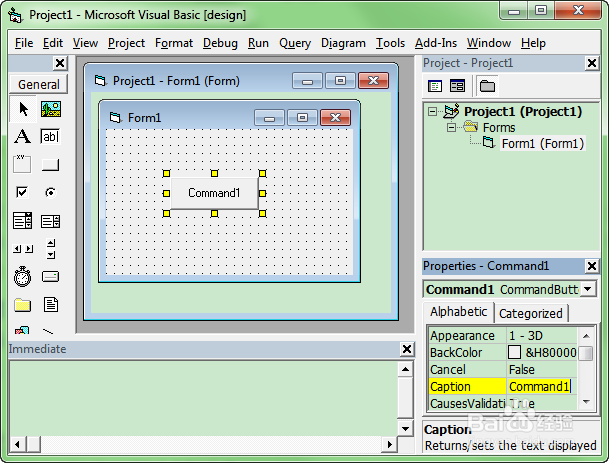609x463 pixels.
Task: Select the Timer tool
Action: (x=22, y=277)
